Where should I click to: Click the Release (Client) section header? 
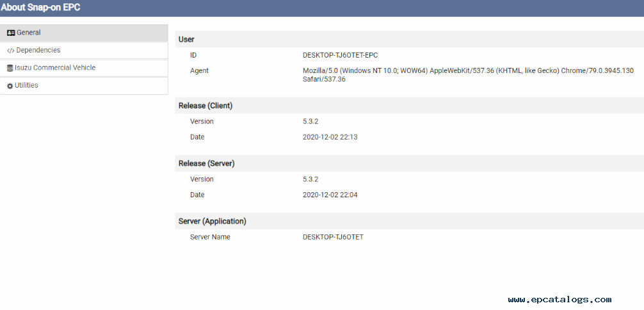pyautogui.click(x=410, y=106)
